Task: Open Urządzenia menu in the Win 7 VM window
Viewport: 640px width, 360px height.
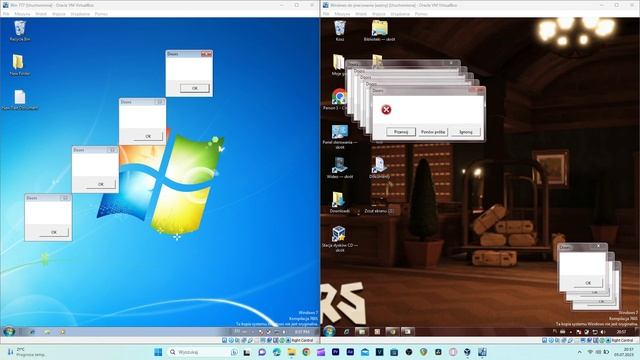Action: 80,13
